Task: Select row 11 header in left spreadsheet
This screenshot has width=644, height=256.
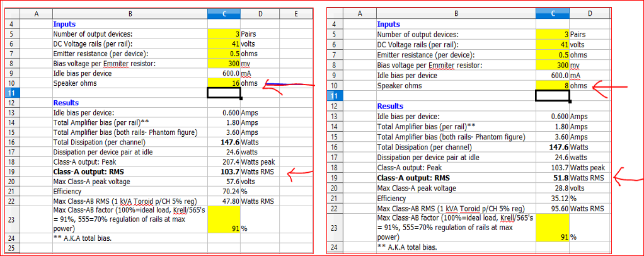Action: pyautogui.click(x=13, y=93)
